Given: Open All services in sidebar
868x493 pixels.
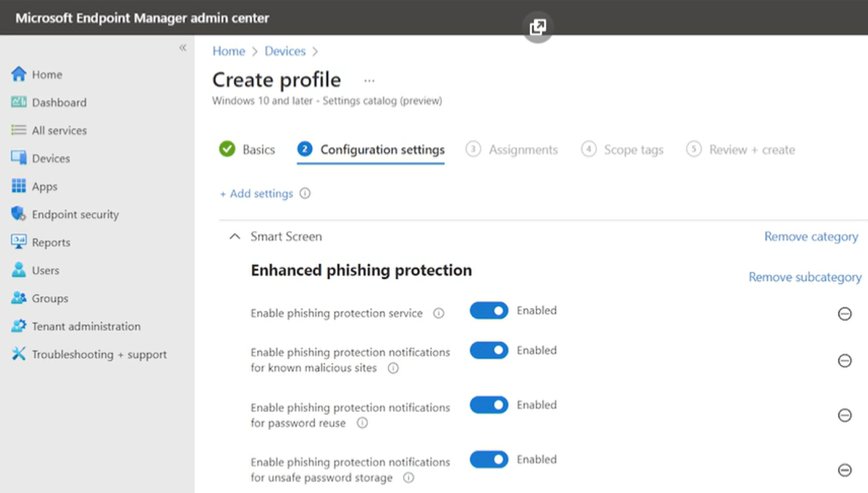Looking at the screenshot, I should (59, 131).
